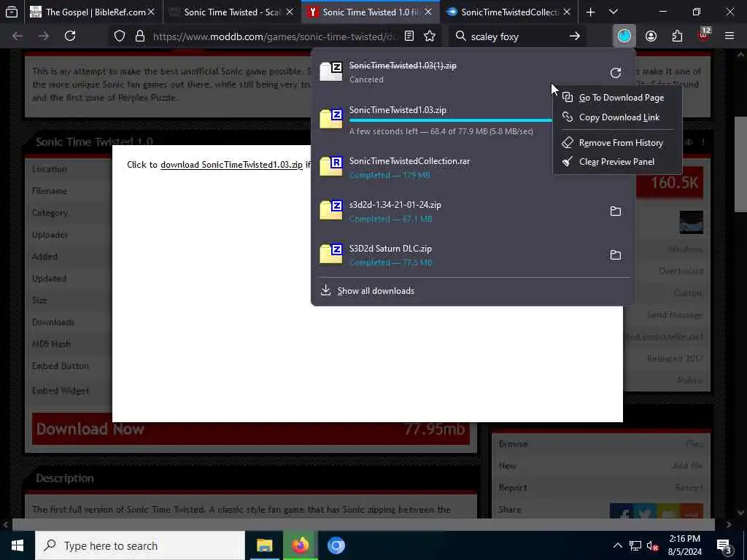Click Show all downloads
Screen dimensions: 747x560
coord(376,291)
